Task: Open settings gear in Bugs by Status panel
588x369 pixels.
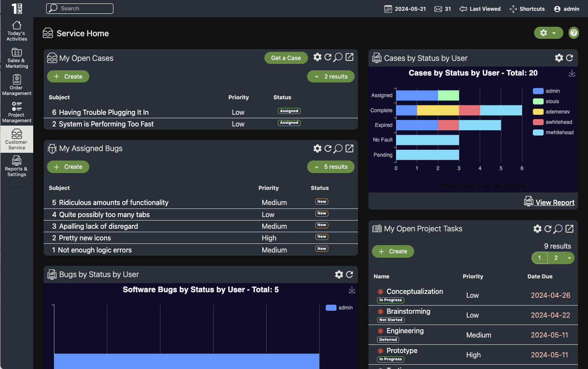Action: click(x=339, y=274)
